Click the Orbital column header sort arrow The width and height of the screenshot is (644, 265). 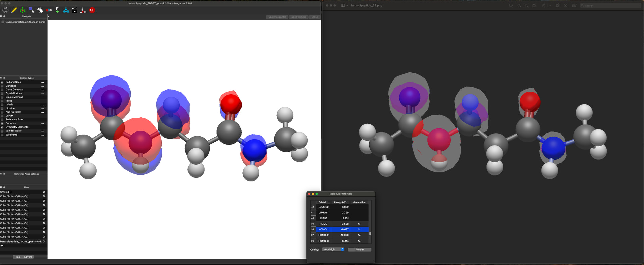click(x=329, y=202)
